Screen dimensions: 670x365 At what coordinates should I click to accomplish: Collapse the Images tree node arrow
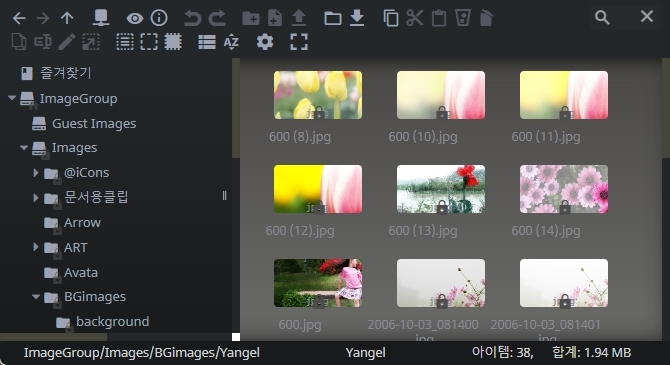pyautogui.click(x=24, y=148)
